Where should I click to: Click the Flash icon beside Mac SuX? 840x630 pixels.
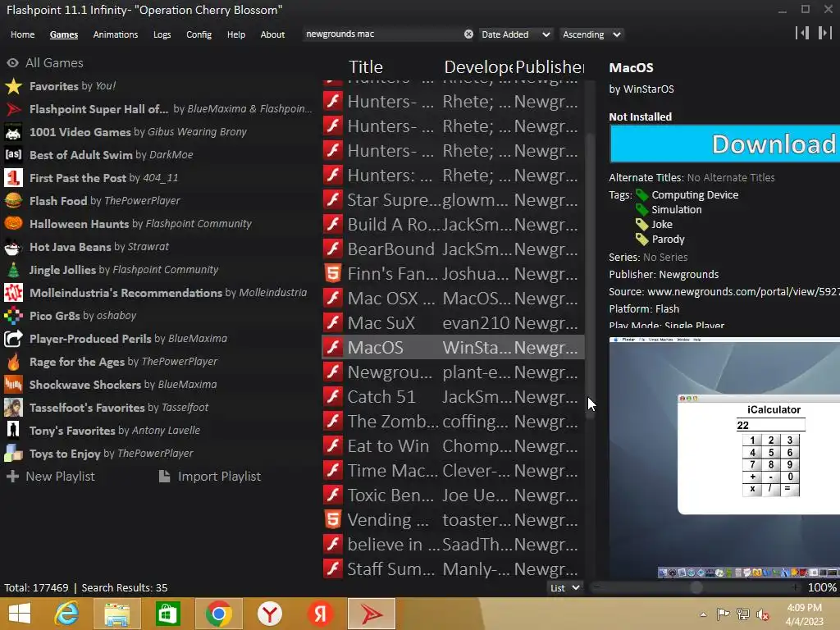333,322
